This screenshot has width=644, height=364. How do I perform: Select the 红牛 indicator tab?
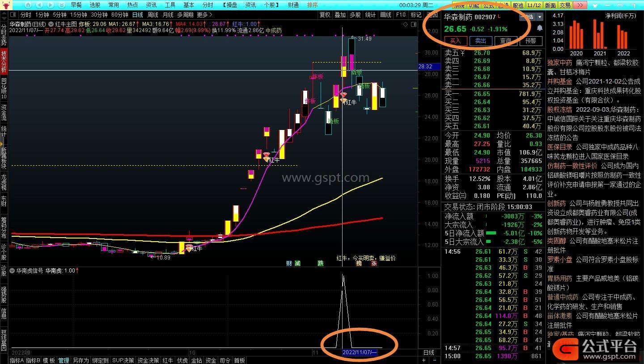168,360
